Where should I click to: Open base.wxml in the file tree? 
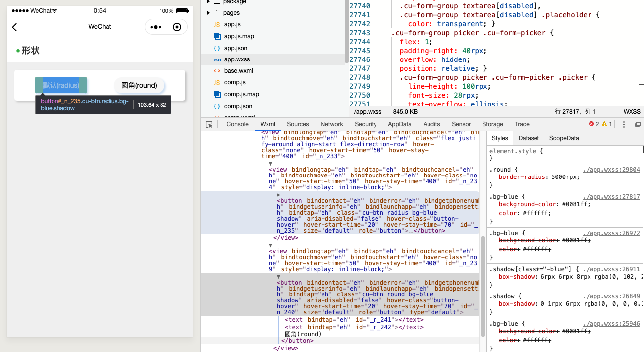[x=273, y=71]
